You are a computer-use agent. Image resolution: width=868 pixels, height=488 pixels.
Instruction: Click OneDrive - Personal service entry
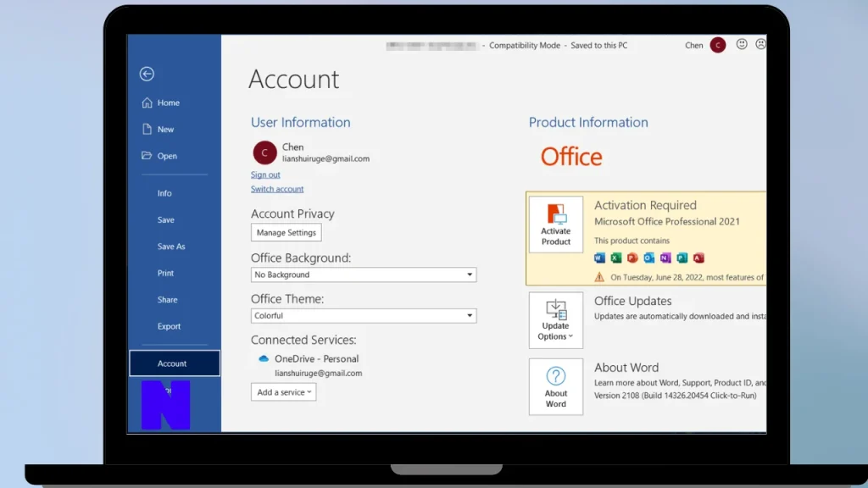(x=317, y=359)
